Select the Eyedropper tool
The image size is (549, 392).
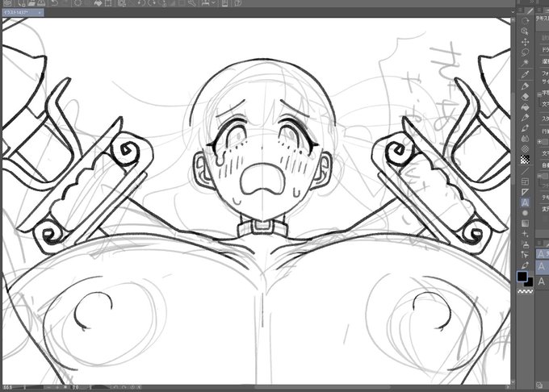click(x=525, y=74)
